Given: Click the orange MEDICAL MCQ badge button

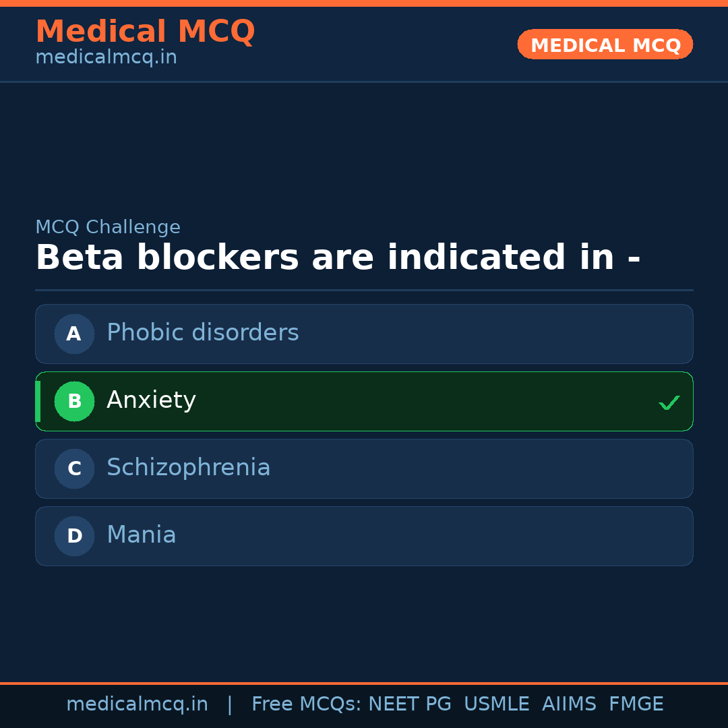Looking at the screenshot, I should coord(605,44).
